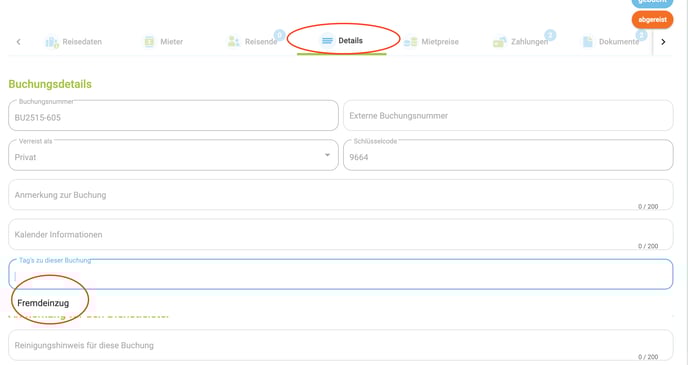
Task: Click the Details lines icon
Action: [x=327, y=41]
